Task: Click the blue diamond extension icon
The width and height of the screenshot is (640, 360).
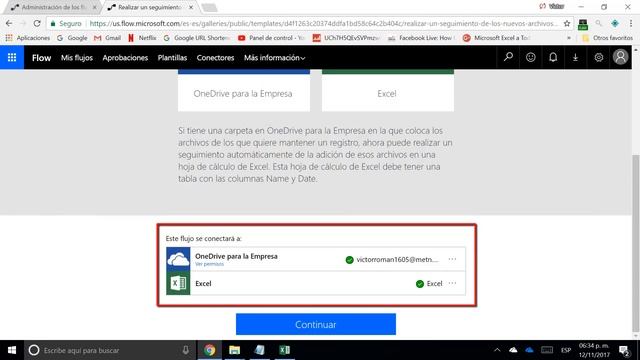Action: point(615,24)
